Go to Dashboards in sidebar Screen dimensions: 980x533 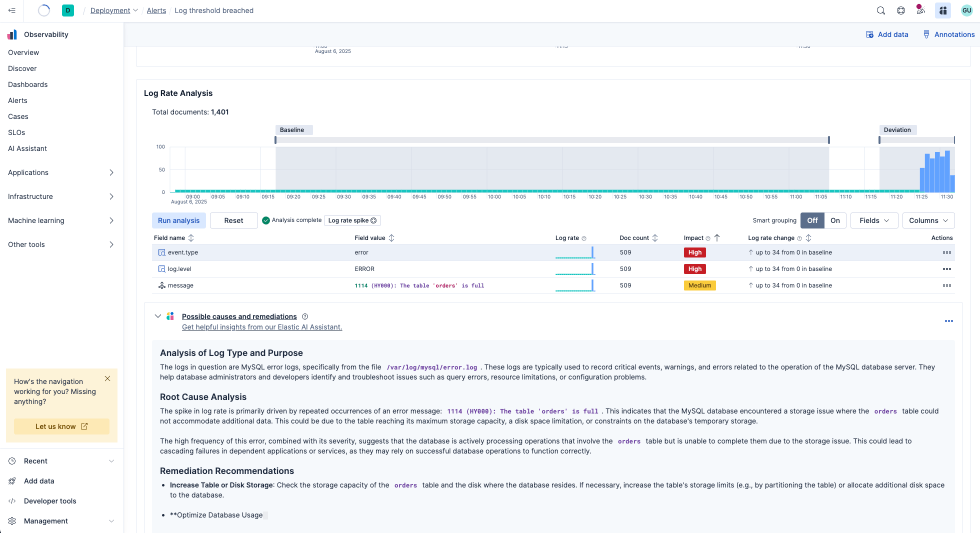click(x=28, y=84)
